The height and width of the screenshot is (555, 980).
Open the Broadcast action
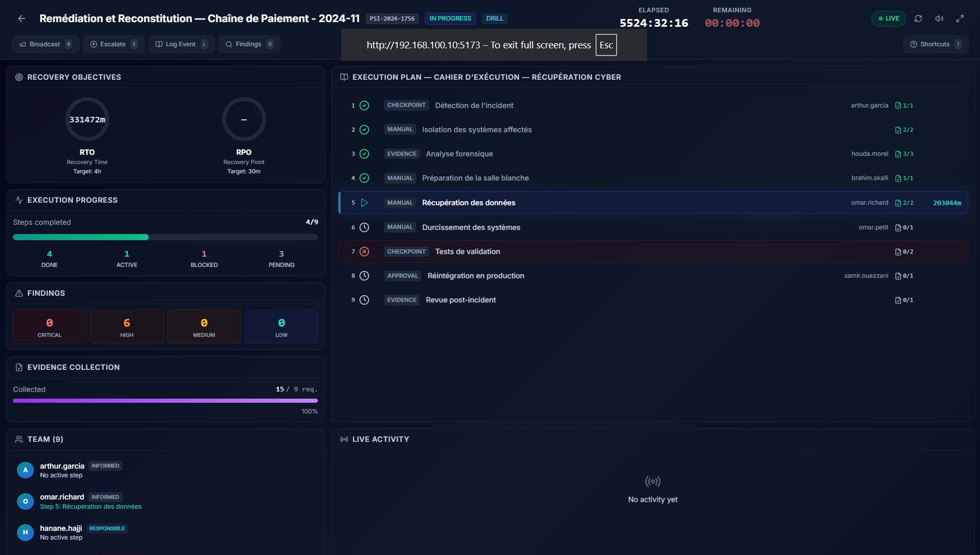point(45,44)
